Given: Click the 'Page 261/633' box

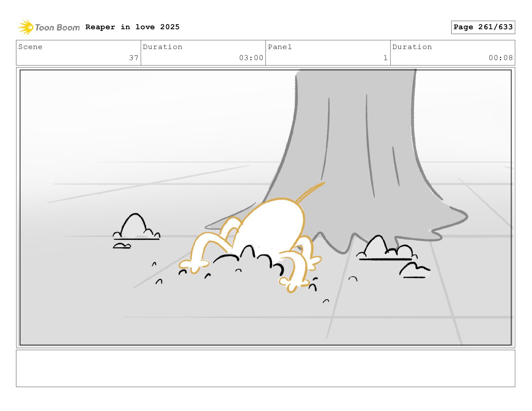Looking at the screenshot, I should [x=483, y=27].
